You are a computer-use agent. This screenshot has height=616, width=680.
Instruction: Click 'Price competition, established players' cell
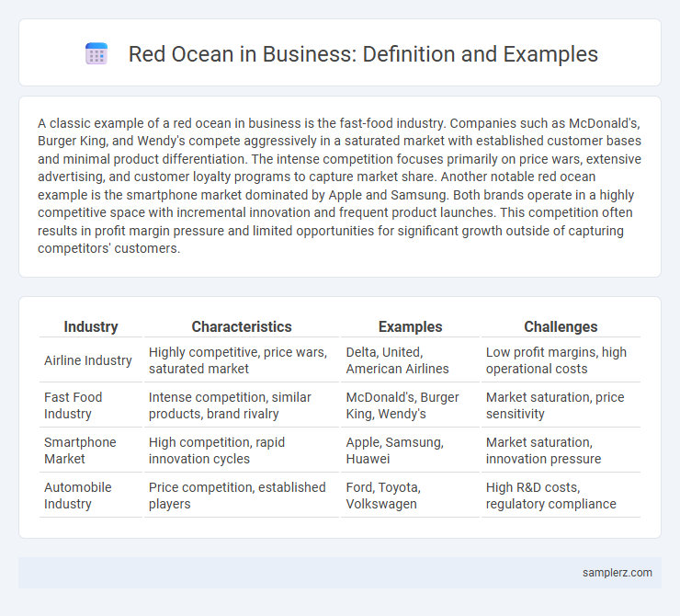click(242, 496)
